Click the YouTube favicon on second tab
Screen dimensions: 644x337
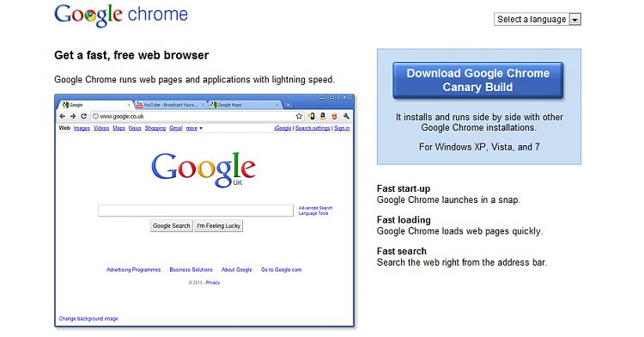pyautogui.click(x=139, y=105)
